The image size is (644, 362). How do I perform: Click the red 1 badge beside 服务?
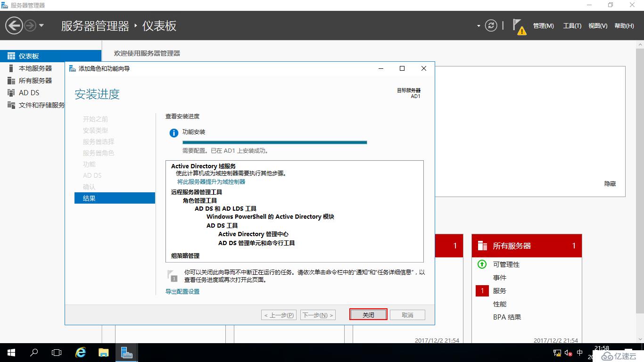482,291
